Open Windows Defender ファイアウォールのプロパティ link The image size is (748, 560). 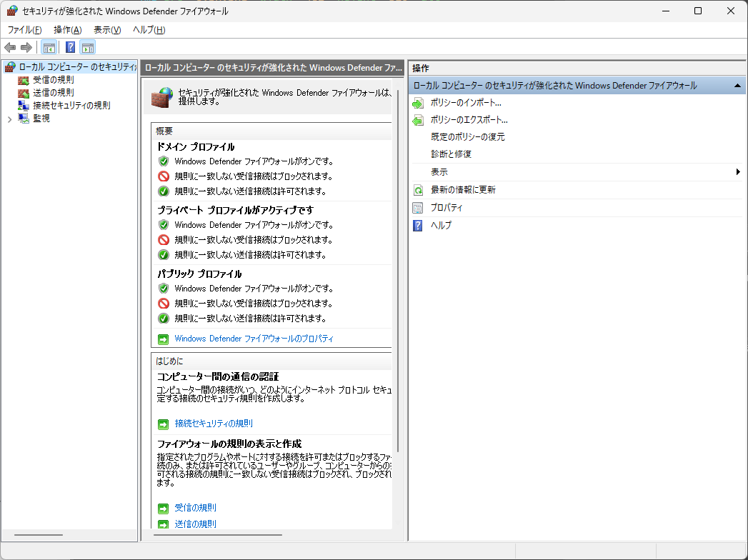254,339
